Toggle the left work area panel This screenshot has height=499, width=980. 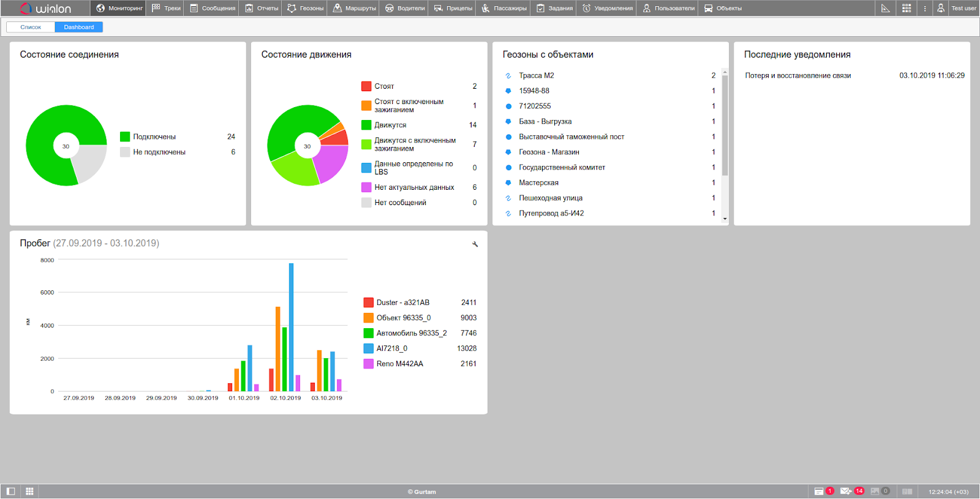point(10,491)
